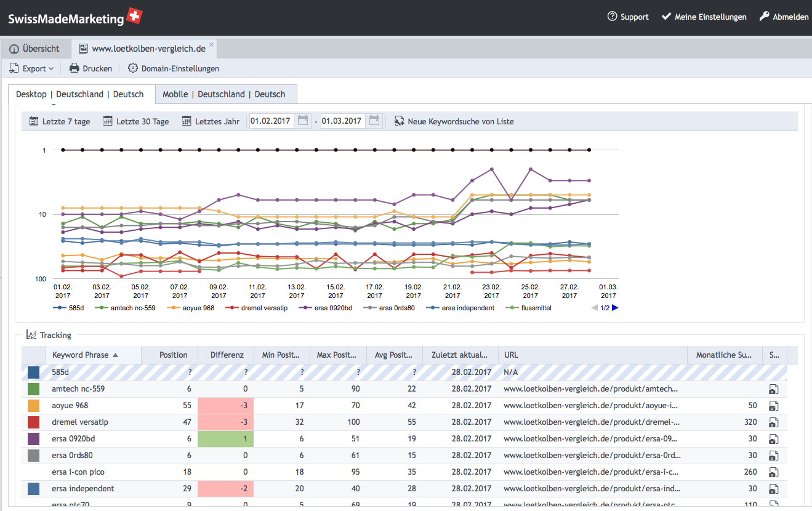Sort by Keyword Phrase column header
Viewport: 812px width, 511px height.
(94, 355)
